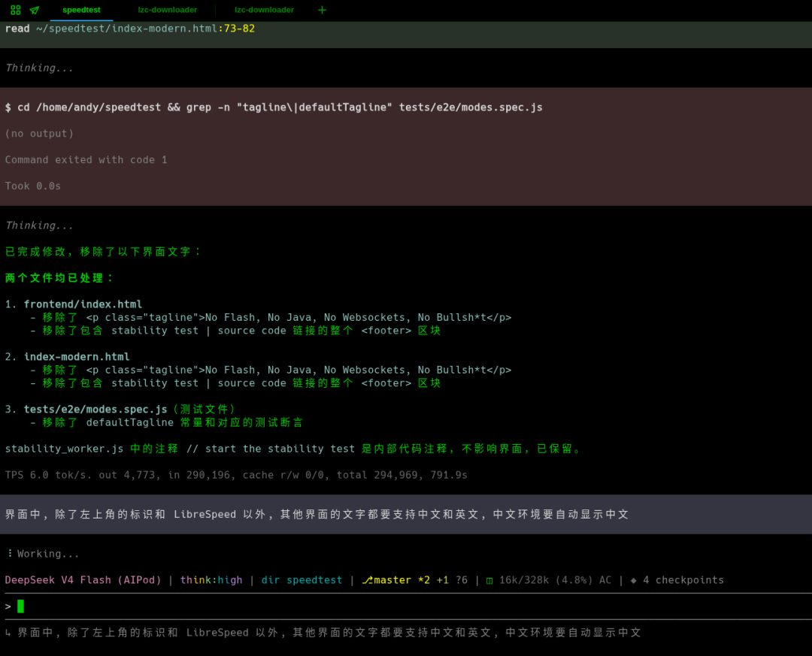Click the 'Took 0.0s' line

32,186
